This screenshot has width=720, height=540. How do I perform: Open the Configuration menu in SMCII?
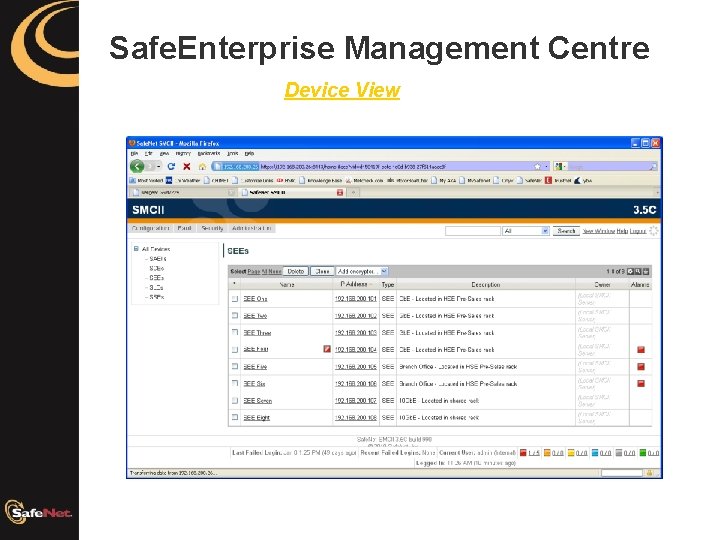point(150,228)
